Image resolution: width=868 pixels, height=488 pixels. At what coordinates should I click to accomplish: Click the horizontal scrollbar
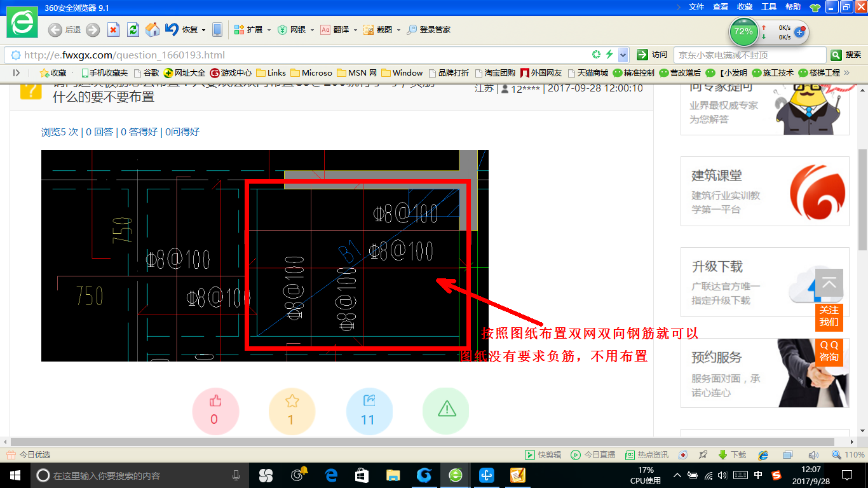[422, 442]
